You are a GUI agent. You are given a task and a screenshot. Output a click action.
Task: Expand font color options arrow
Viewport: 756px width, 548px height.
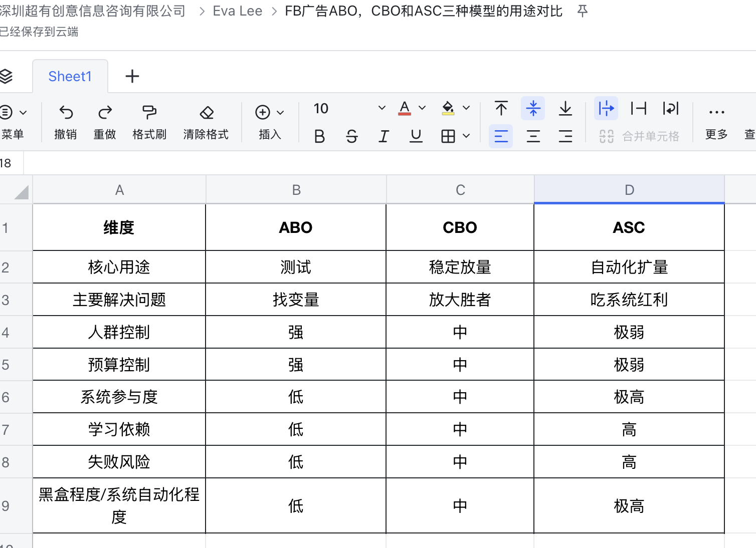point(422,108)
